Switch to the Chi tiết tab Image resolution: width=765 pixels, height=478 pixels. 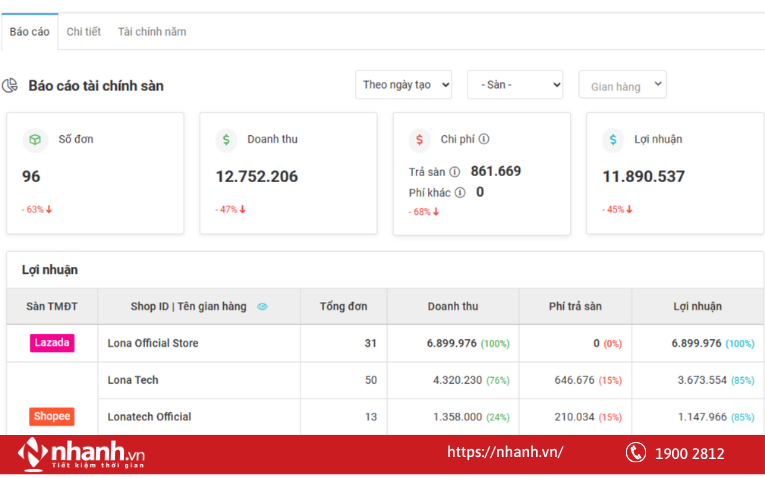[84, 32]
